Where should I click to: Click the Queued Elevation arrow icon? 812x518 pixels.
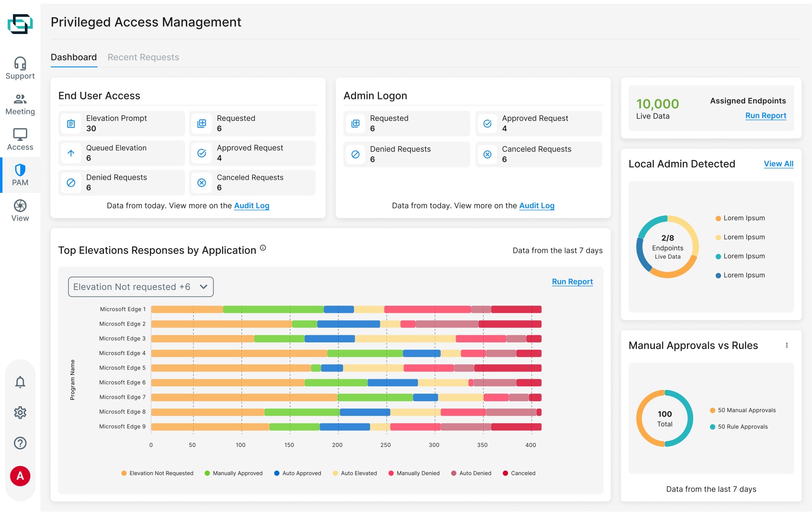tap(71, 153)
